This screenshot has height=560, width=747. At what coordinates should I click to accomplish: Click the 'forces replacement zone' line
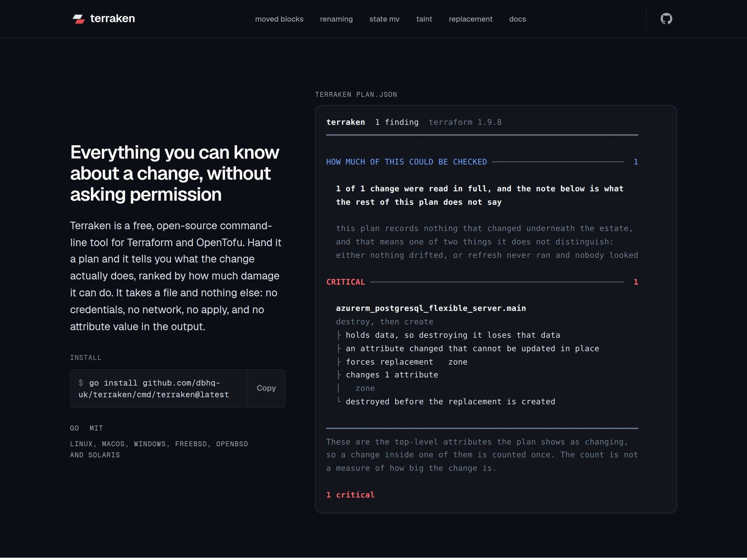pos(407,362)
